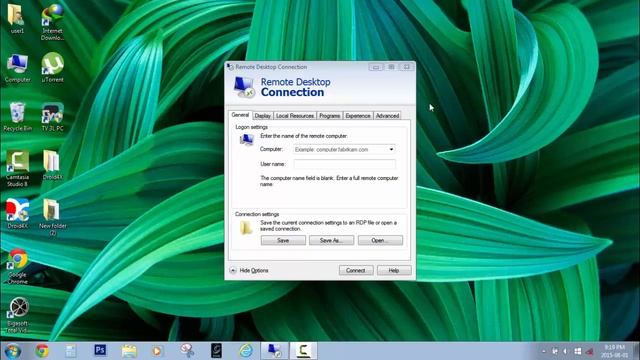Select the Droid4X application desktop shortcut

pos(17,213)
